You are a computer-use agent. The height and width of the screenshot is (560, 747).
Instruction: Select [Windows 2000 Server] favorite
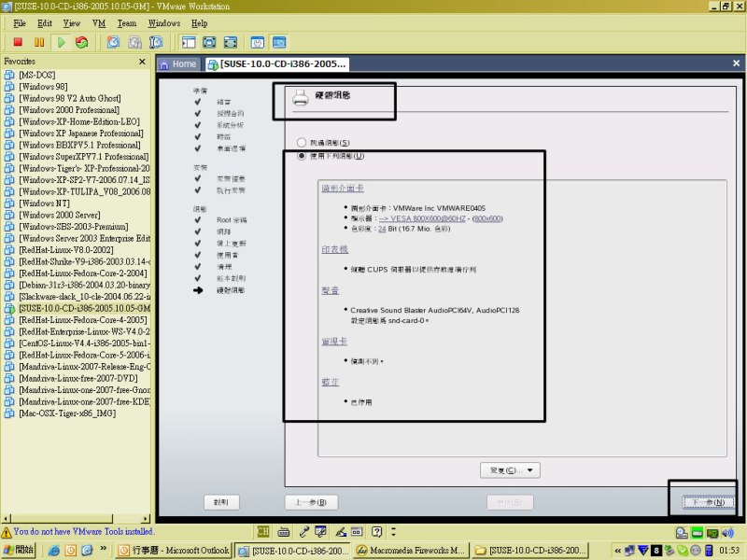click(60, 215)
